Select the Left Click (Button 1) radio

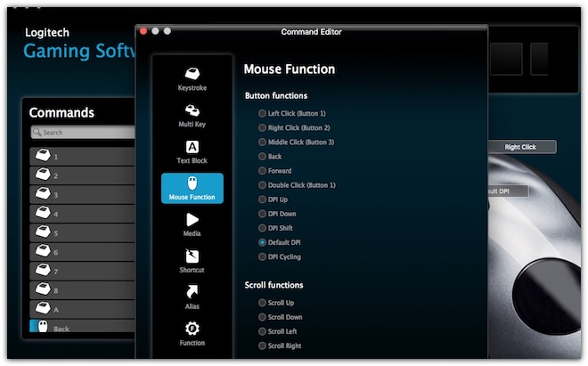click(x=262, y=113)
